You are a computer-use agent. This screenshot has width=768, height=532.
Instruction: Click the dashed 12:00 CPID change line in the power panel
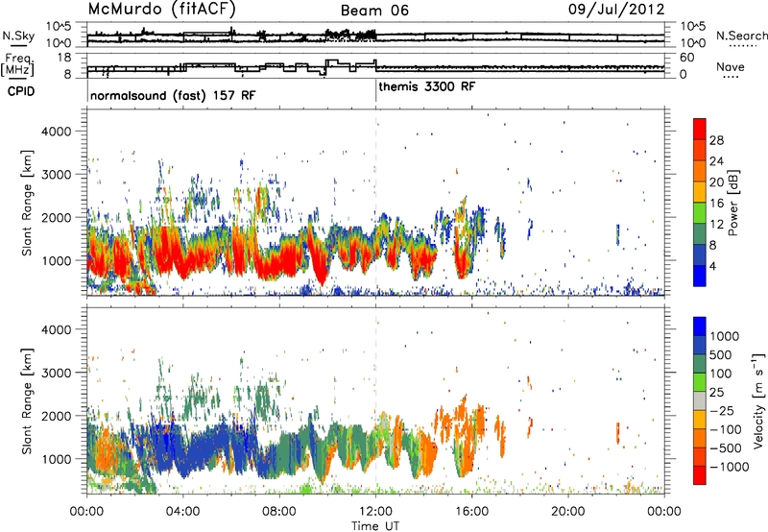[x=376, y=203]
